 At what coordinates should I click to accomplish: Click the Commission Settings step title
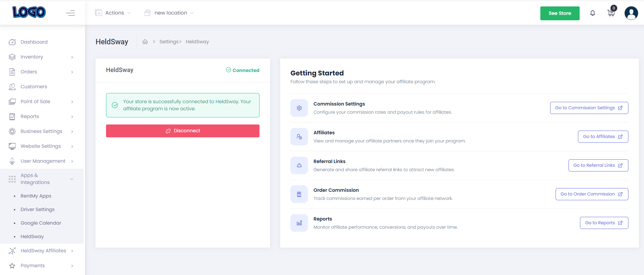339,104
